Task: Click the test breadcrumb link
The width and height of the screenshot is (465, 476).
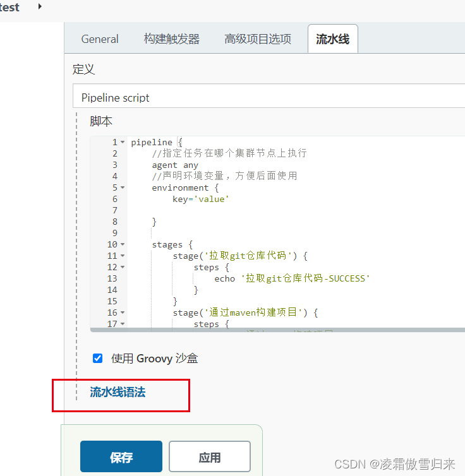Action: click(x=9, y=8)
